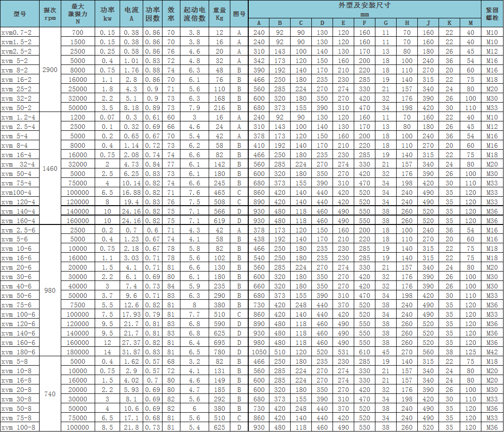
Task: Select the xvm 100-8 model cell
Action: coord(20,427)
